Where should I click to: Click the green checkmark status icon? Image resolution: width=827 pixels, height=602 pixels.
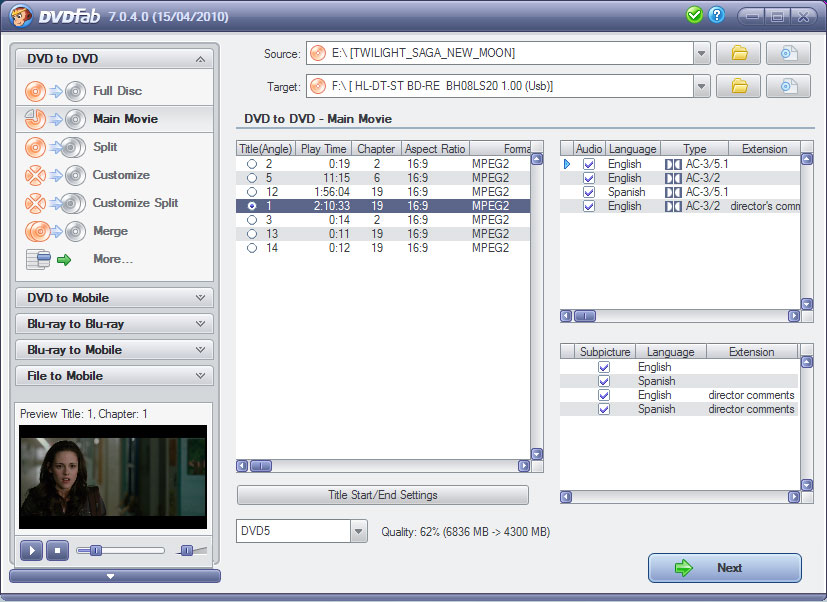(x=695, y=15)
